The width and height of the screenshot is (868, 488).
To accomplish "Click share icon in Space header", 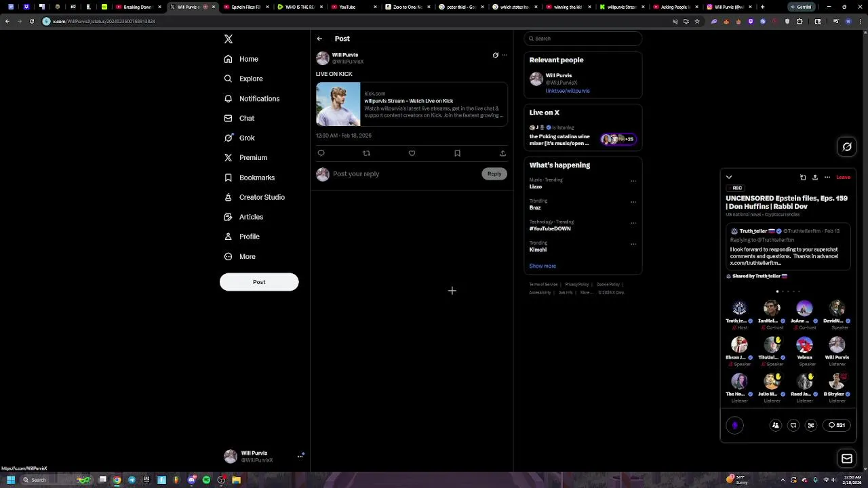I will pos(815,178).
